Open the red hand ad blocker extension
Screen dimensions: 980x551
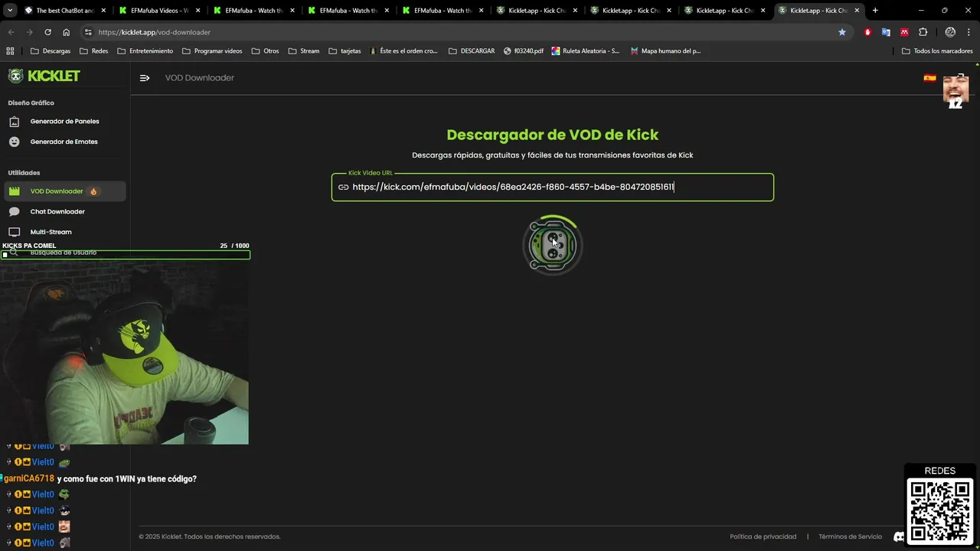(x=867, y=32)
